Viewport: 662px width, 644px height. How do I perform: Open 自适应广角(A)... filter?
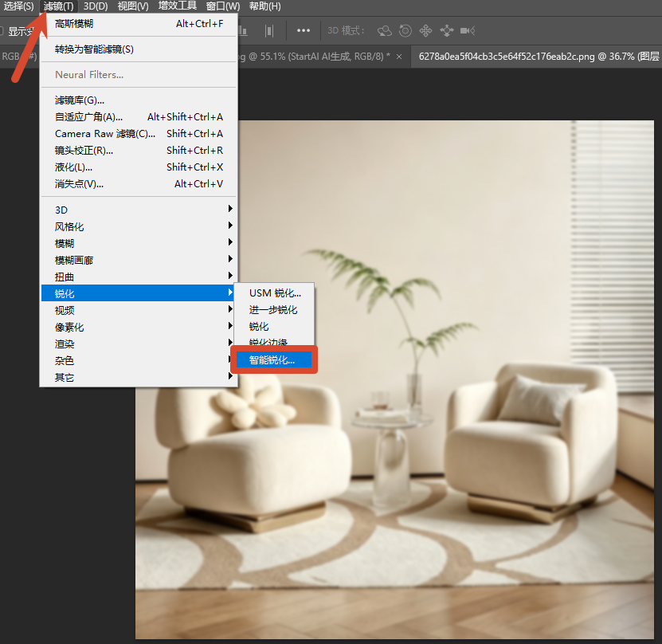139,117
